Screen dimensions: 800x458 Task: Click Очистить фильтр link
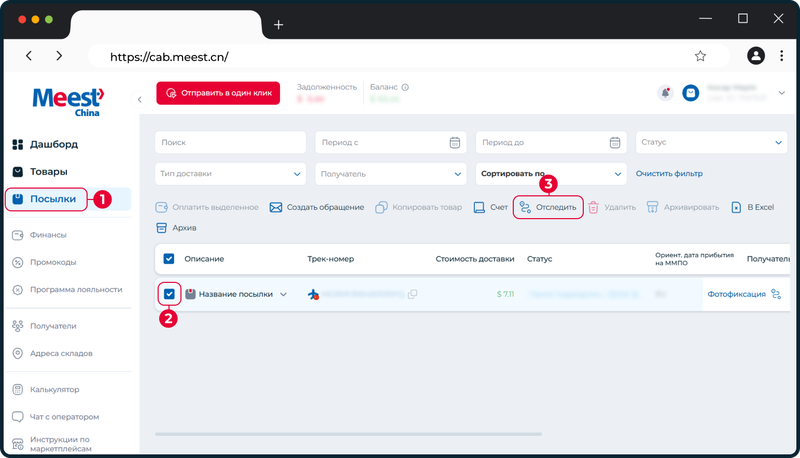(669, 174)
